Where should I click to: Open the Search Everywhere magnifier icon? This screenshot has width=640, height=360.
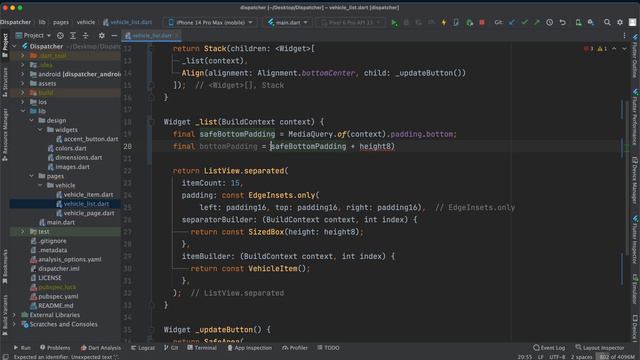point(607,22)
